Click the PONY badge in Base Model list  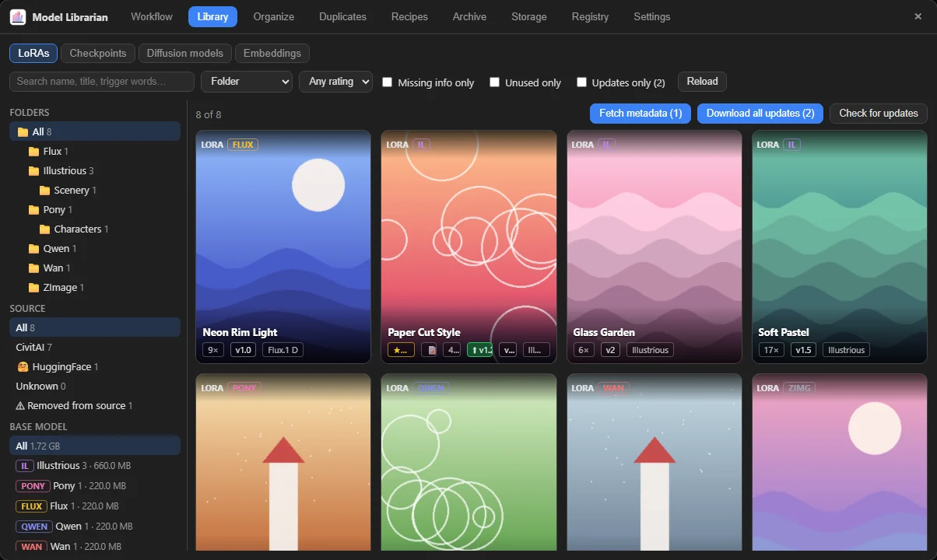pos(33,486)
